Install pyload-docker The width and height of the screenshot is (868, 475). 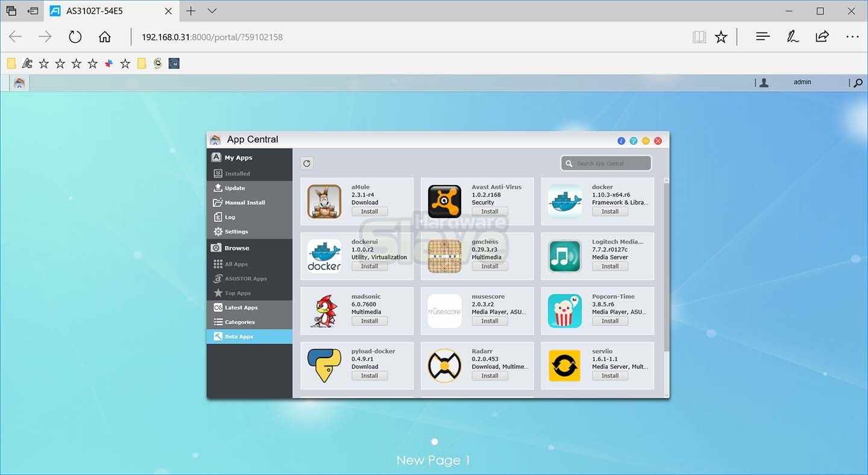[370, 376]
